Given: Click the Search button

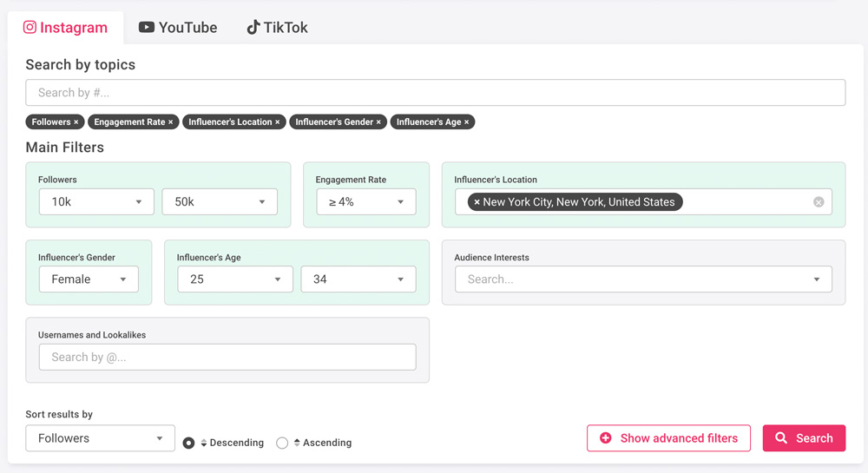Looking at the screenshot, I should [804, 438].
